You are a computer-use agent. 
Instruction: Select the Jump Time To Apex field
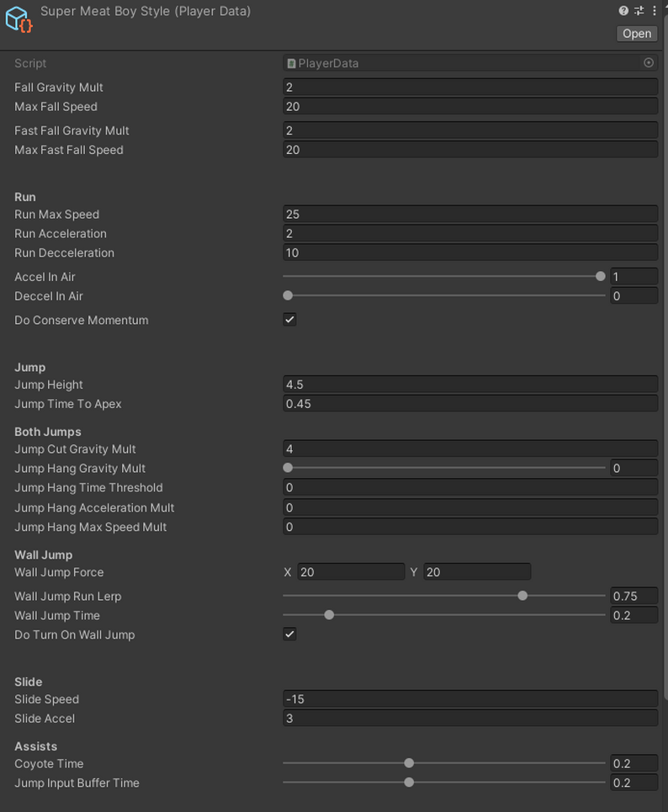(x=469, y=403)
